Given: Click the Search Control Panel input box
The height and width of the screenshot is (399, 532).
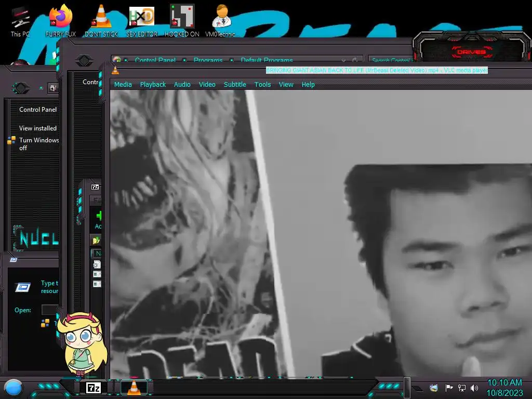Looking at the screenshot, I should coord(391,60).
